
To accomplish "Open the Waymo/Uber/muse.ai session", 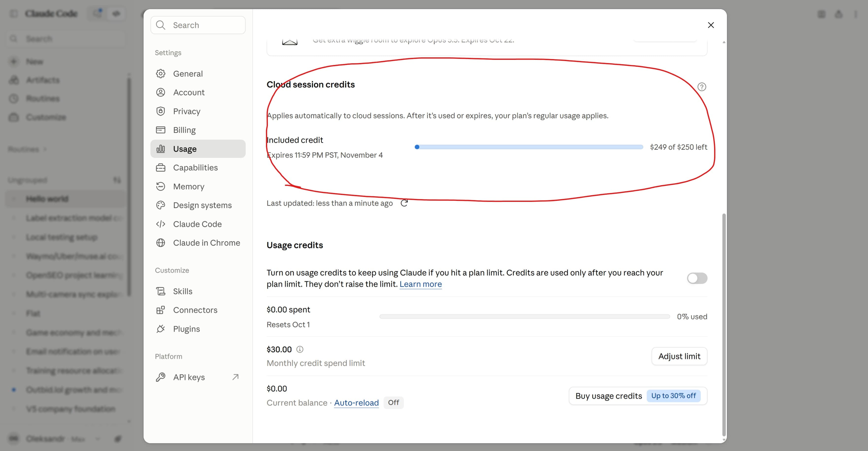I will click(x=66, y=256).
